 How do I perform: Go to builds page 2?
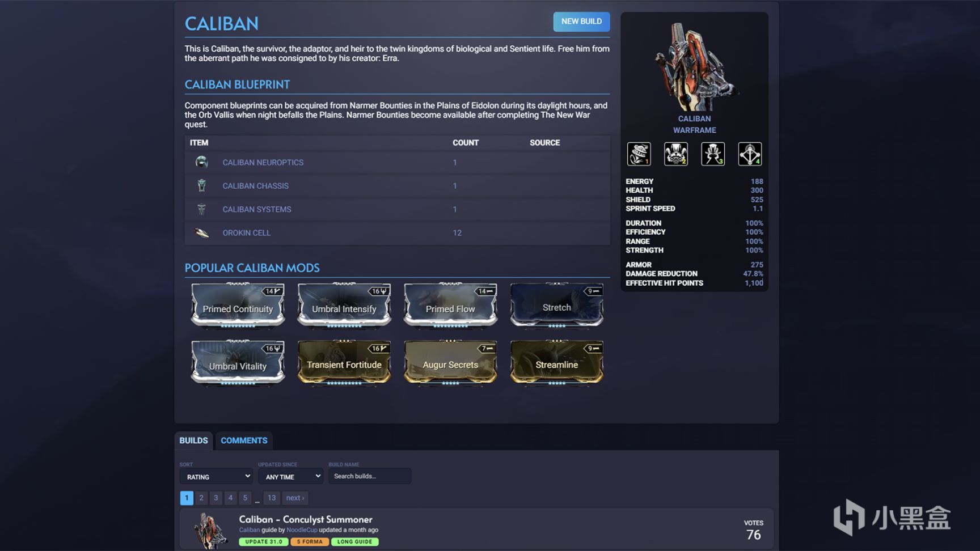click(201, 498)
